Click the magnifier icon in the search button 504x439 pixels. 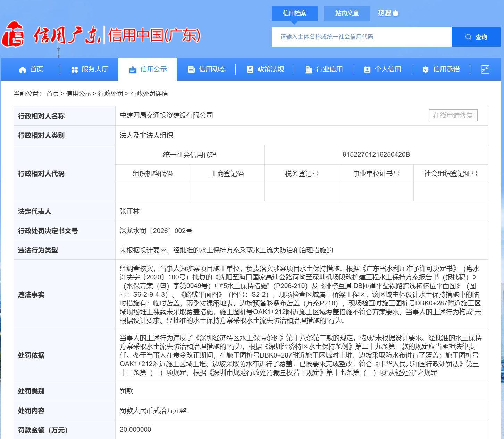click(x=469, y=37)
